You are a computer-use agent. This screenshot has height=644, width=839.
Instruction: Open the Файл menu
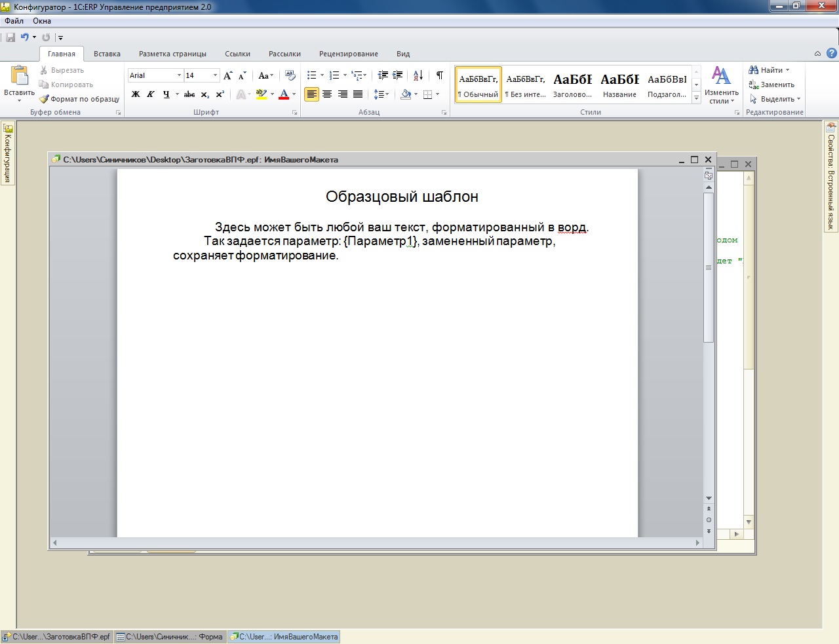[x=14, y=21]
